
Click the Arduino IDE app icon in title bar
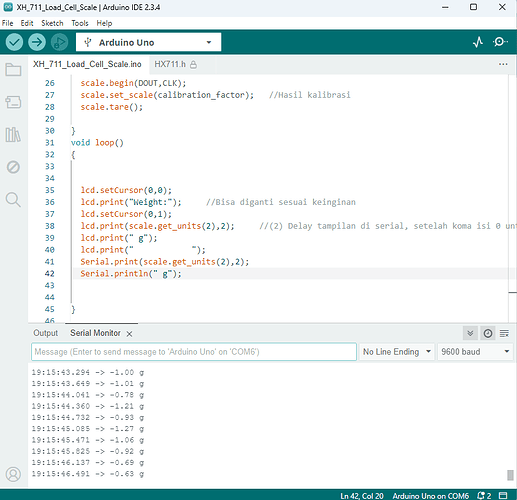pyautogui.click(x=8, y=7)
